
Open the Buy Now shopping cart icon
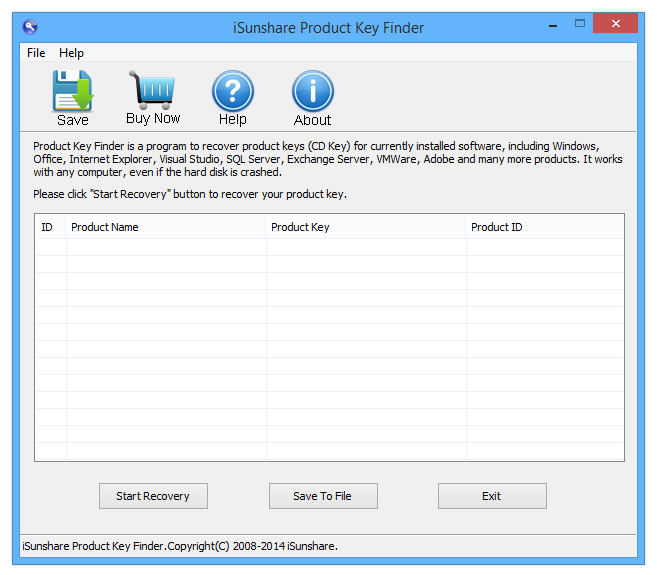click(152, 90)
